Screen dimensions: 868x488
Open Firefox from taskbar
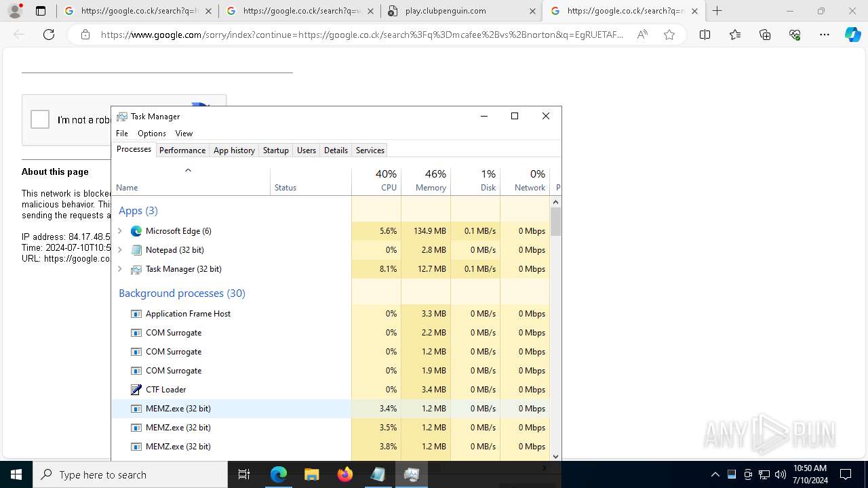pyautogui.click(x=344, y=474)
